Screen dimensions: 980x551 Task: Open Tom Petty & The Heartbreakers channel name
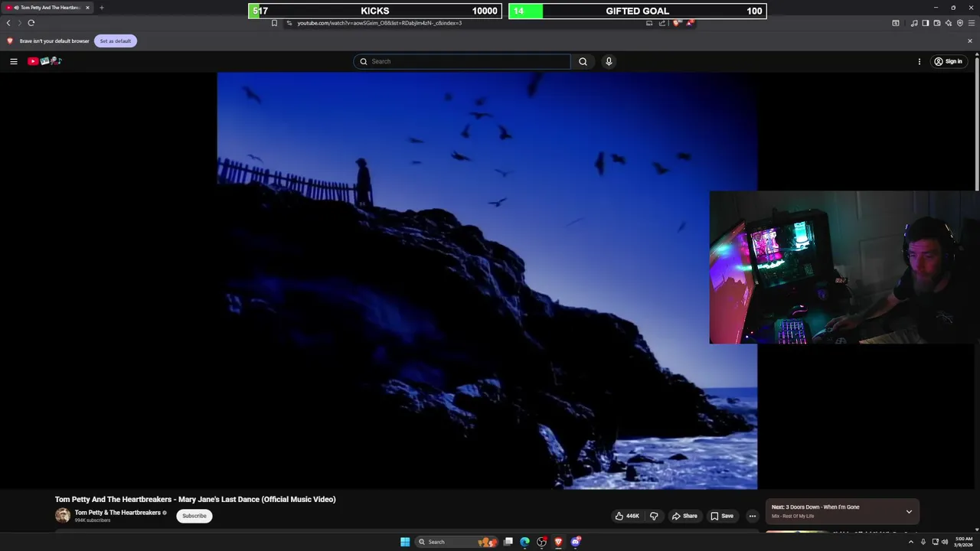click(117, 513)
